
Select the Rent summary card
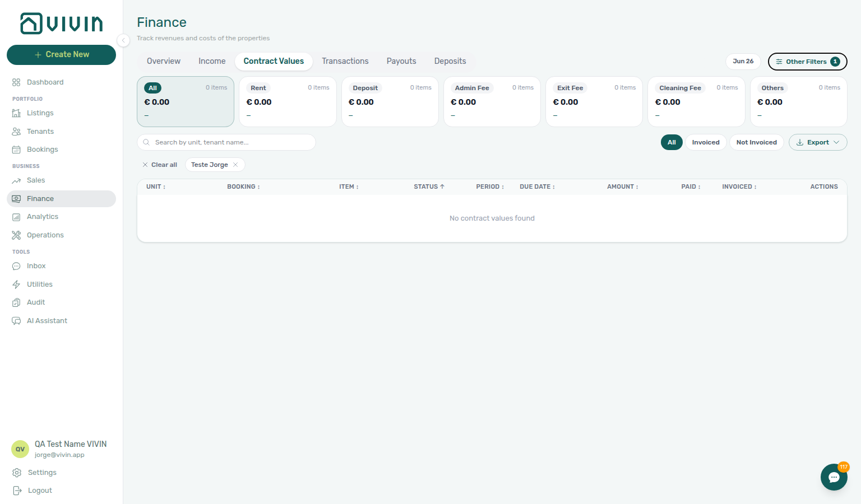288,102
